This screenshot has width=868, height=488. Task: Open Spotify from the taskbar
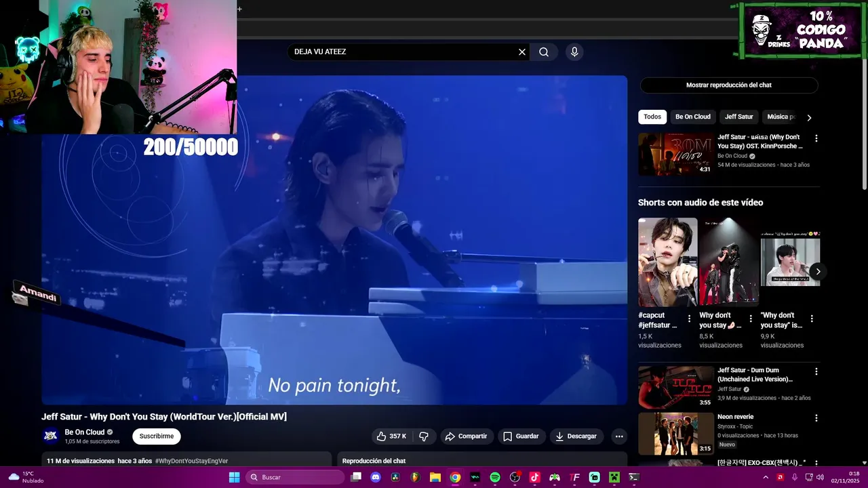pyautogui.click(x=495, y=477)
